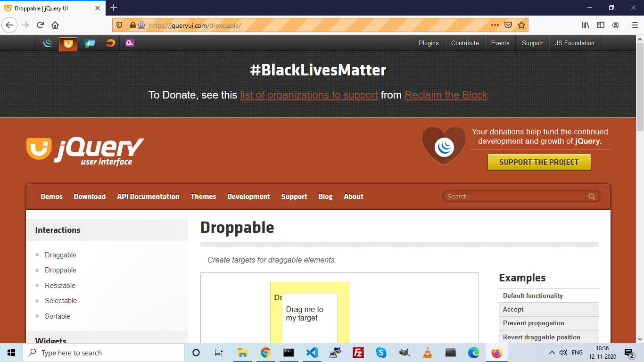The image size is (644, 362).
Task: Open the QUnit project icon
Action: coord(130,43)
